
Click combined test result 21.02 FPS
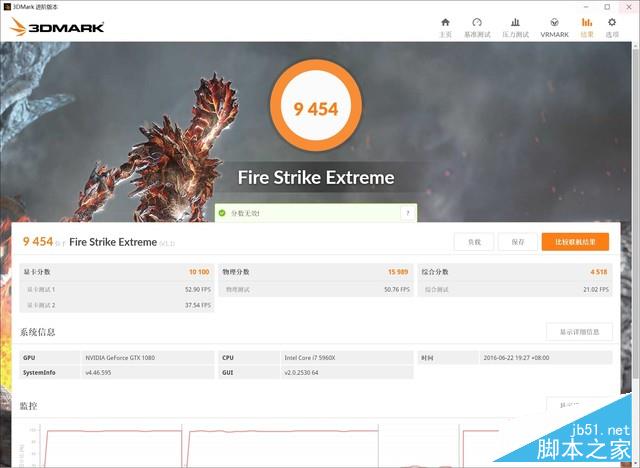pyautogui.click(x=596, y=289)
